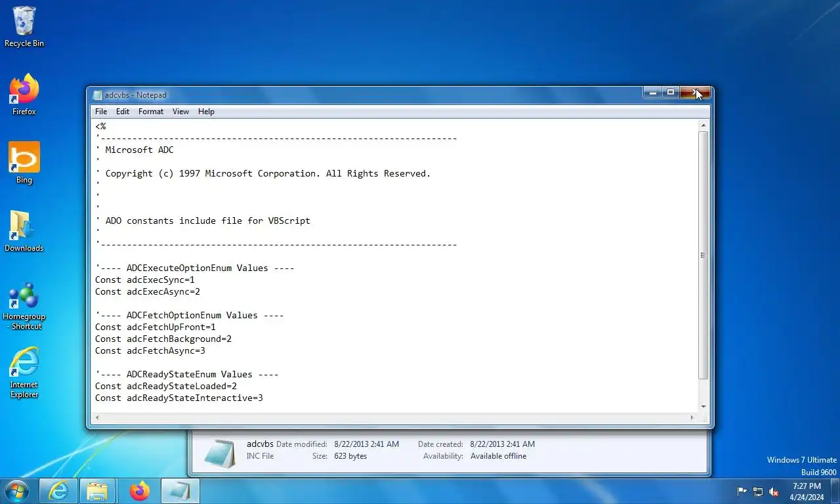The image size is (840, 504).
Task: Click the Date created value 8/22/2013 2:41 AM
Action: [503, 444]
